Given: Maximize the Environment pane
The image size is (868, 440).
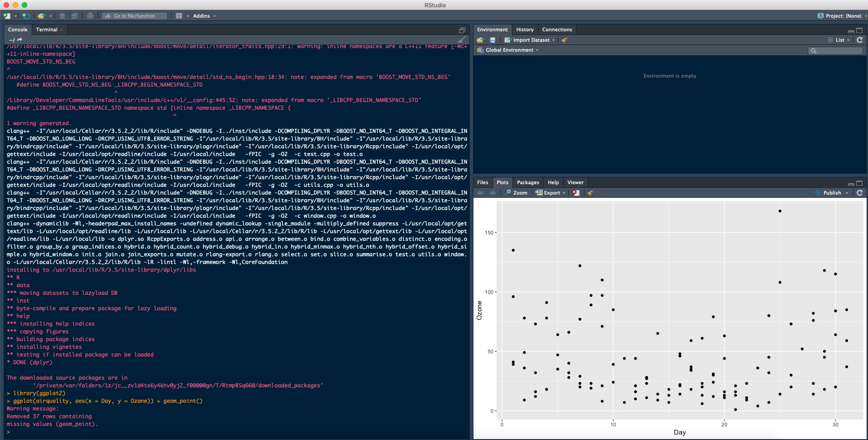Looking at the screenshot, I should click(859, 30).
